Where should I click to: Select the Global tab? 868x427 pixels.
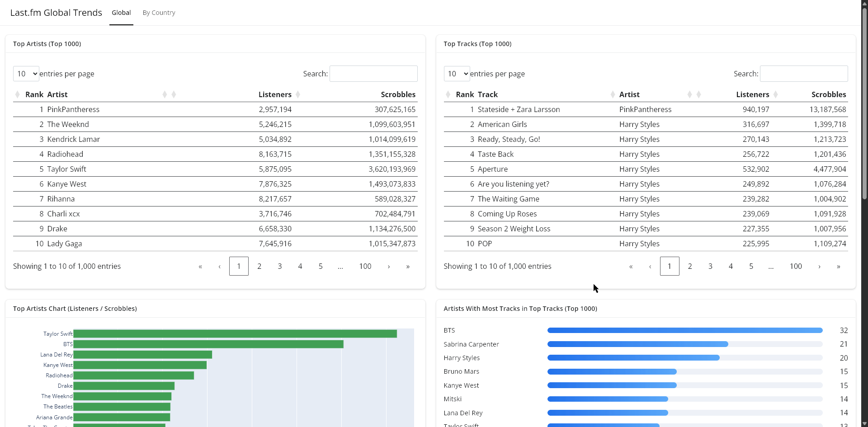(121, 13)
